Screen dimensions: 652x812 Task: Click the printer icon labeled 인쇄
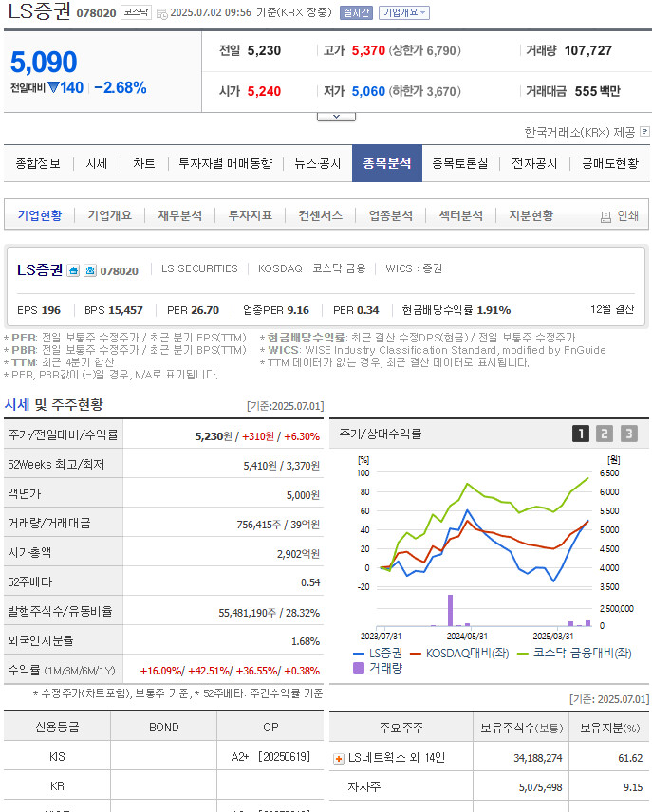(x=605, y=216)
